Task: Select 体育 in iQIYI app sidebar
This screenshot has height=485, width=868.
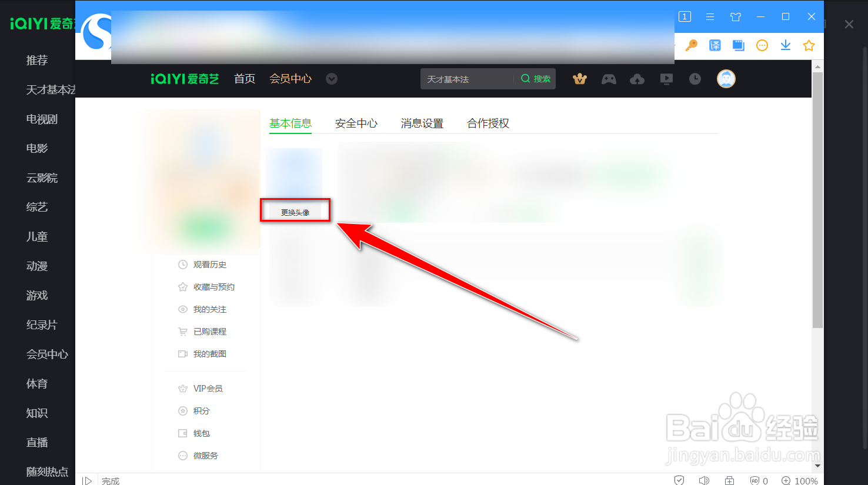Action: 37,384
